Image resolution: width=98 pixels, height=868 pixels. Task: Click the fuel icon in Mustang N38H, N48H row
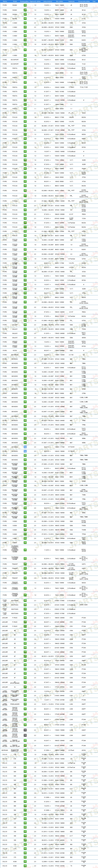pyautogui.click(x=25, y=605)
